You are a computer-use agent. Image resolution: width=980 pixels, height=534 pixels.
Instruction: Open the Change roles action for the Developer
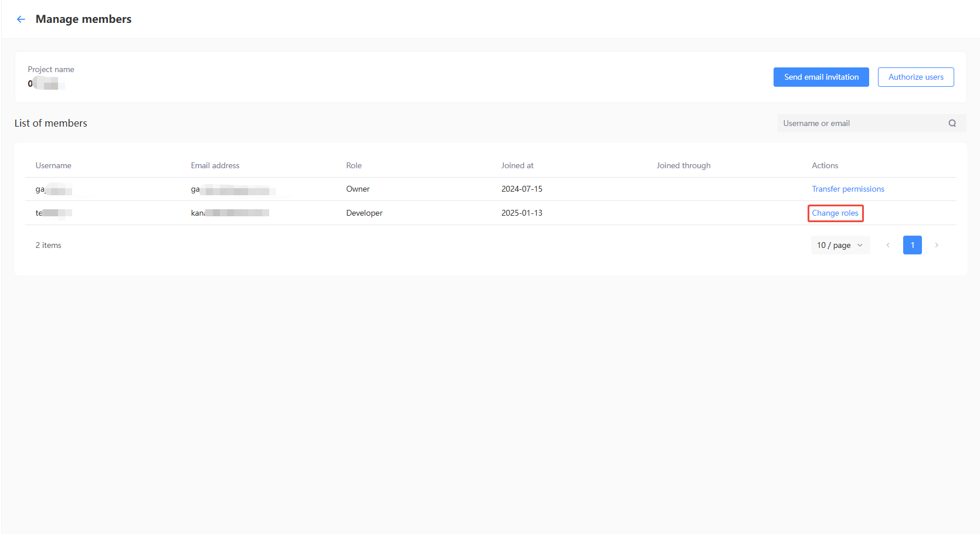[835, 213]
